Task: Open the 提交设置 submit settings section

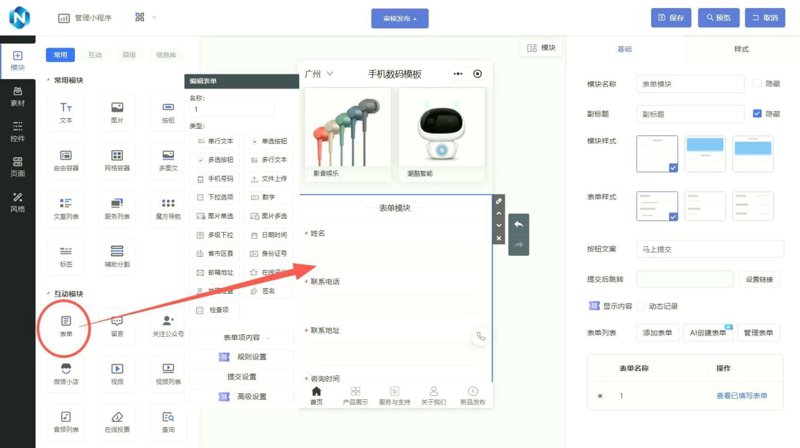Action: pyautogui.click(x=242, y=377)
